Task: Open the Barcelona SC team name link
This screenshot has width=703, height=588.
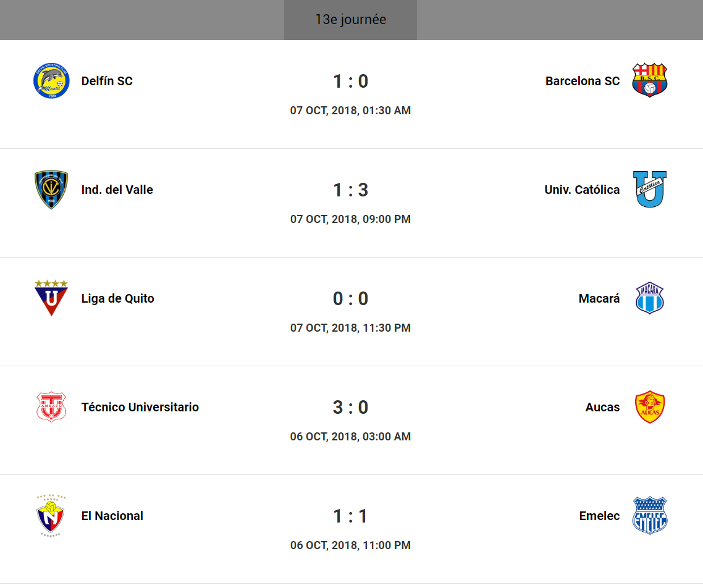Action: pyautogui.click(x=583, y=81)
